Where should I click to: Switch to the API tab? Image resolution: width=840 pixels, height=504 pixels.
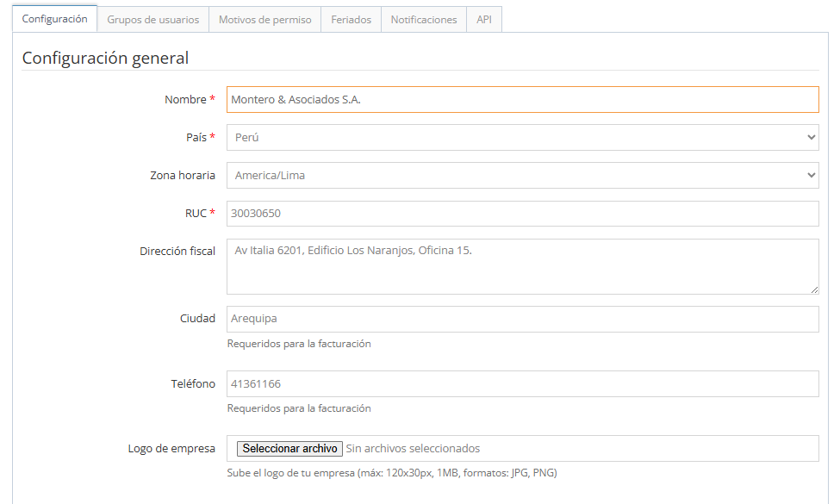484,20
